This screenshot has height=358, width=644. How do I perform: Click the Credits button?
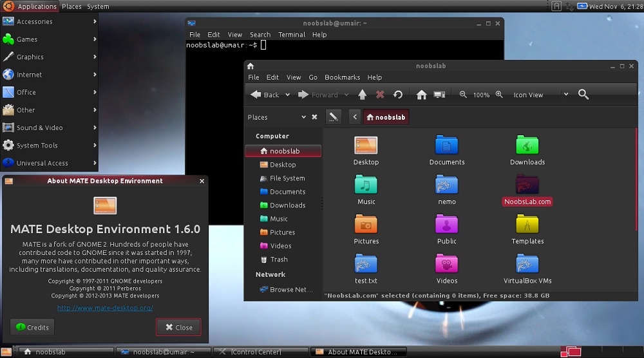pyautogui.click(x=32, y=327)
